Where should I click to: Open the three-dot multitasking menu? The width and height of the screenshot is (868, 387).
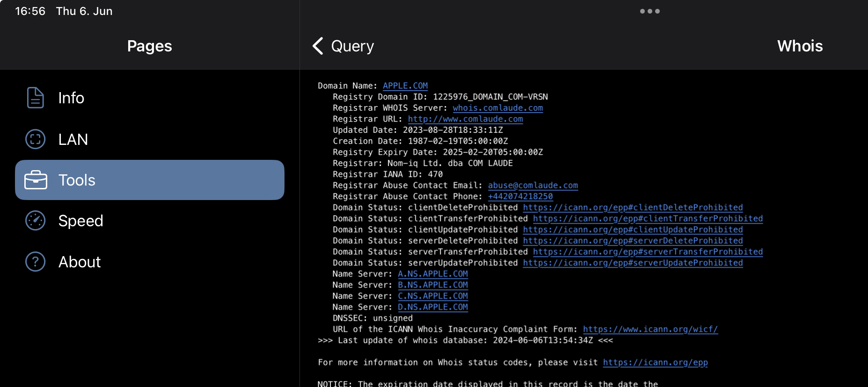pos(650,11)
